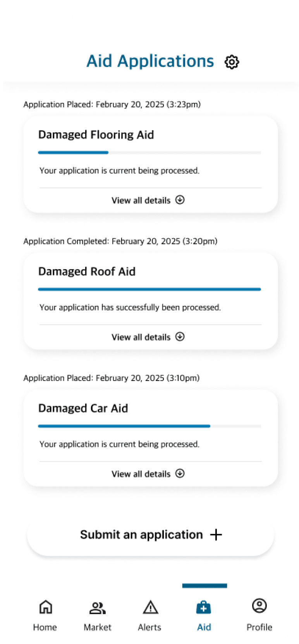299x644 pixels.
Task: Click the Aid Applications page title
Action: (x=150, y=61)
